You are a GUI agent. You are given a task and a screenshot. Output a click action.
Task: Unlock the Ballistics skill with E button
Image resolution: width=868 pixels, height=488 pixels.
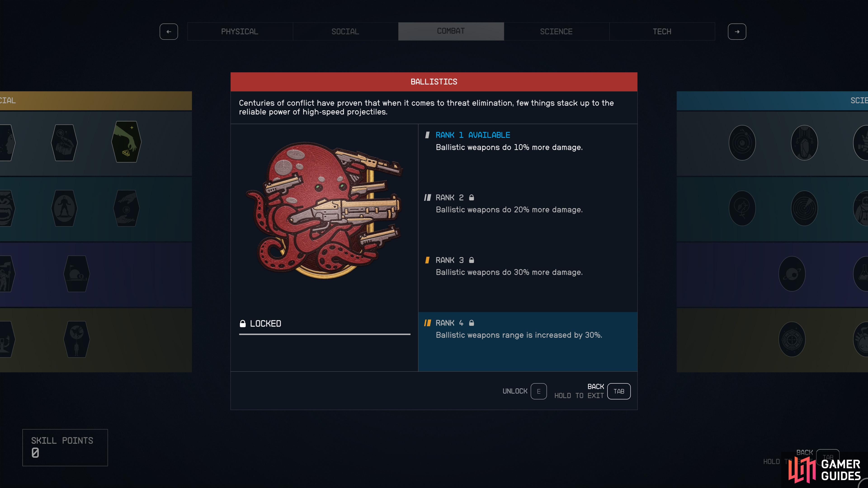tap(538, 391)
